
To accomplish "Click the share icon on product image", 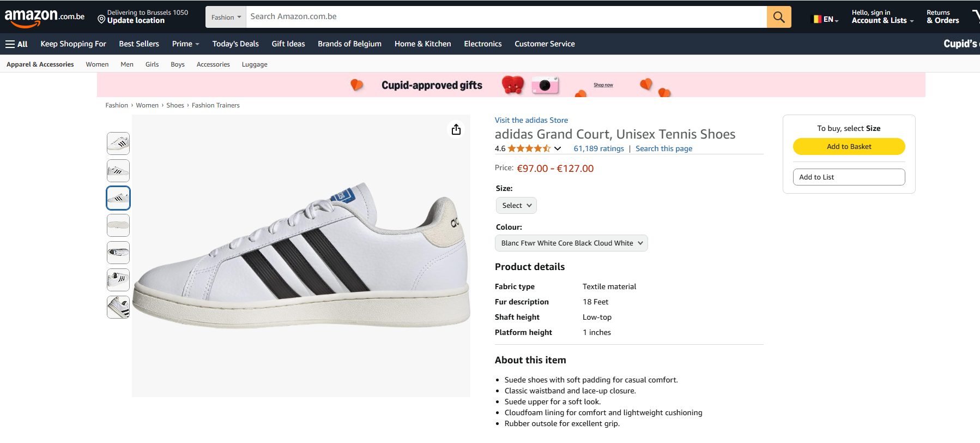I will 456,129.
